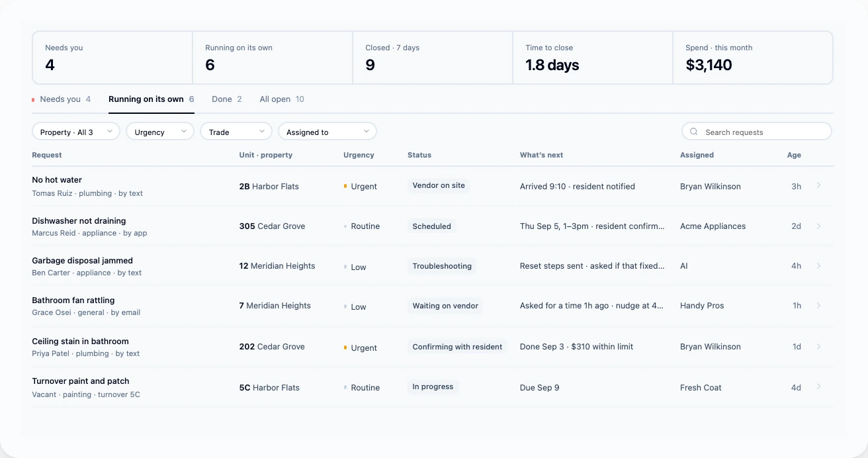Click Grace Osei · general · by email
This screenshot has height=458, width=868.
[x=86, y=312]
